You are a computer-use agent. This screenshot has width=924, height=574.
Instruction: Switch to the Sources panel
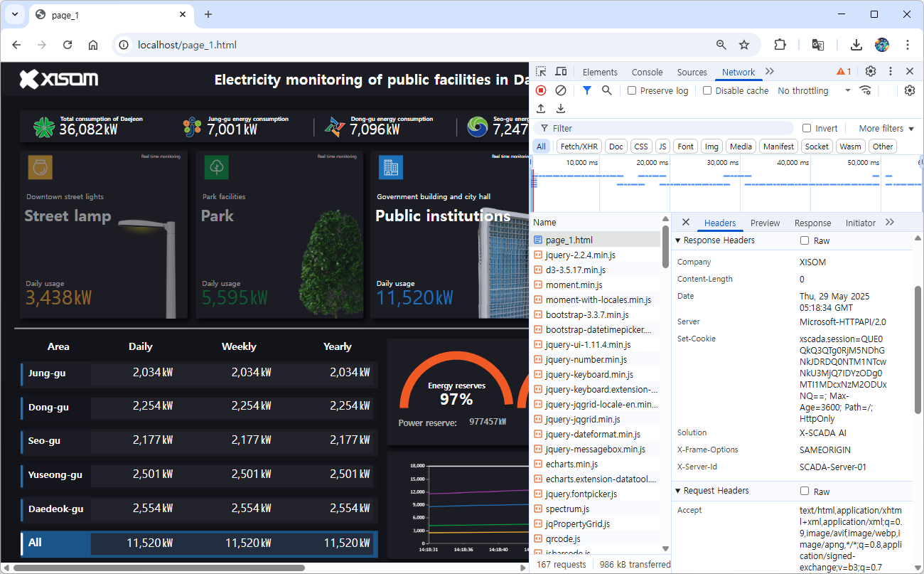click(692, 72)
